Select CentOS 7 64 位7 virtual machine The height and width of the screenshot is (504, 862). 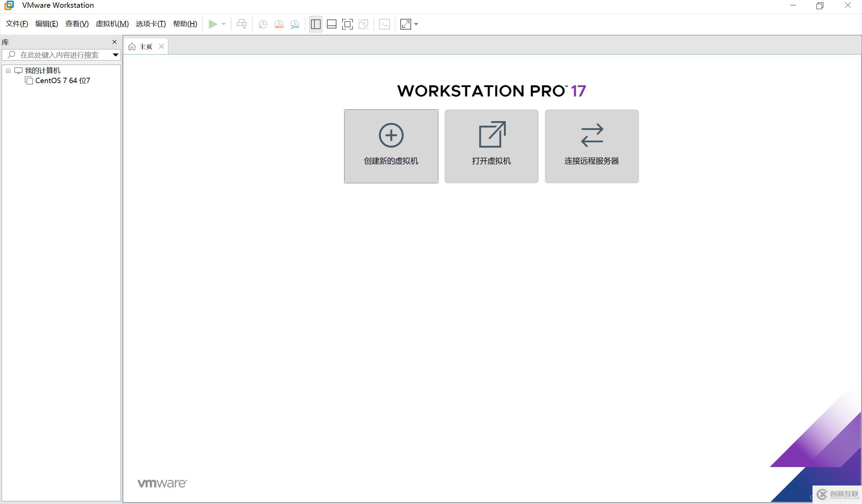[x=63, y=80]
